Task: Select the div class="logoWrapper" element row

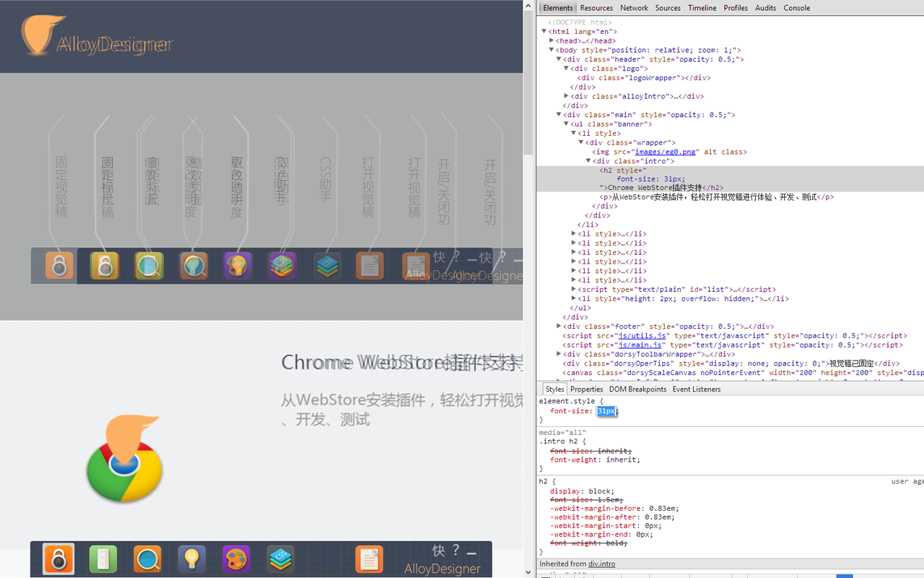Action: click(644, 78)
